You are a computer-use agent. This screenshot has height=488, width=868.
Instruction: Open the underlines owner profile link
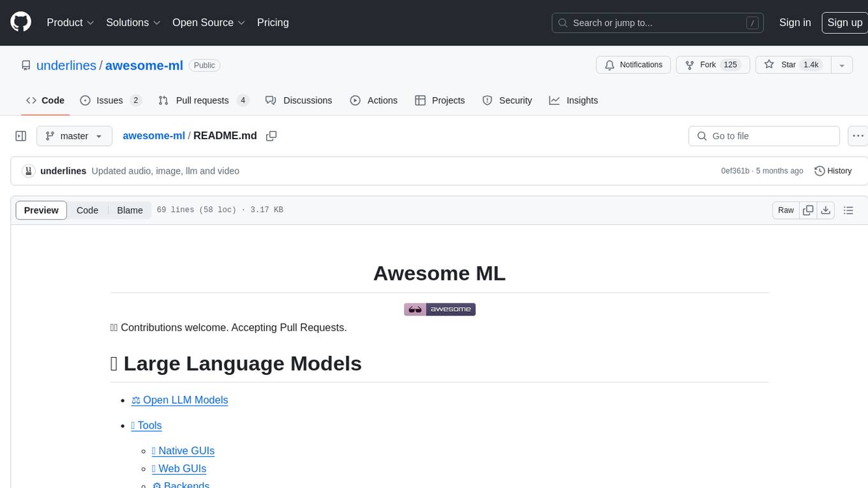(66, 65)
